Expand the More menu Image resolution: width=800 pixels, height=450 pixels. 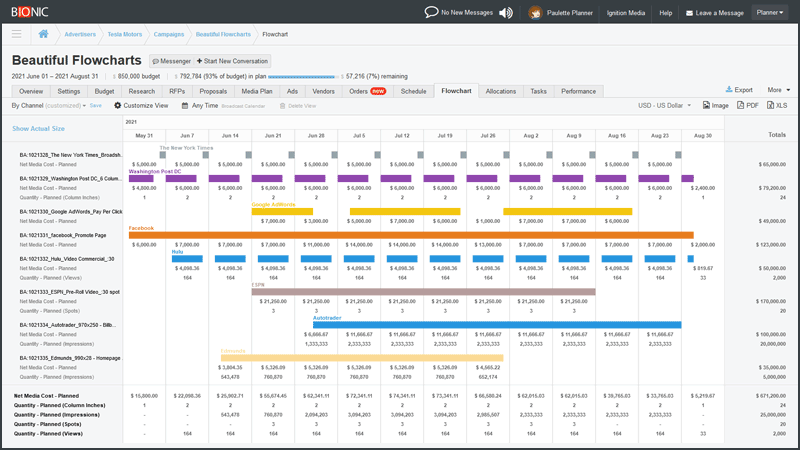click(779, 90)
